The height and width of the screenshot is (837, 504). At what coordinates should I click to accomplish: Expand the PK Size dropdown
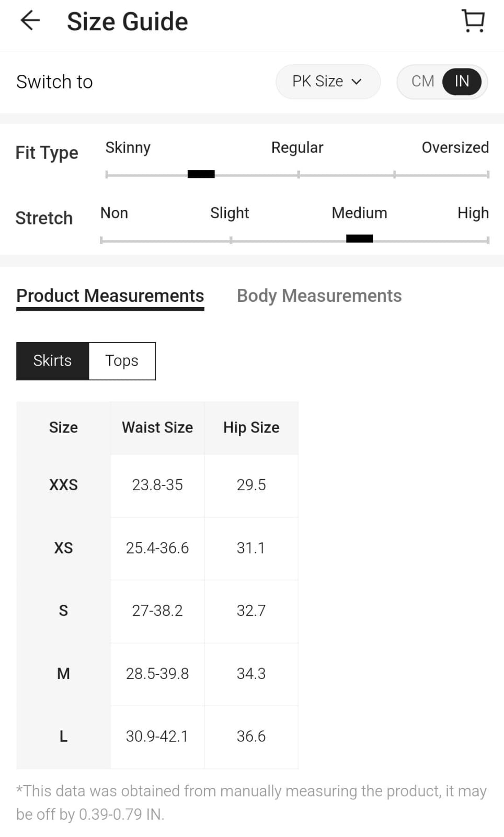pyautogui.click(x=327, y=82)
